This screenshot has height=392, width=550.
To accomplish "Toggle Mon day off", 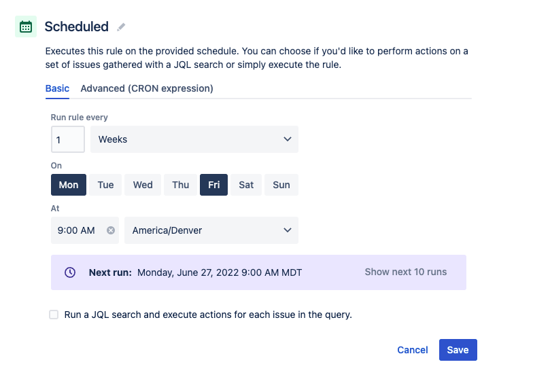I will coord(69,185).
